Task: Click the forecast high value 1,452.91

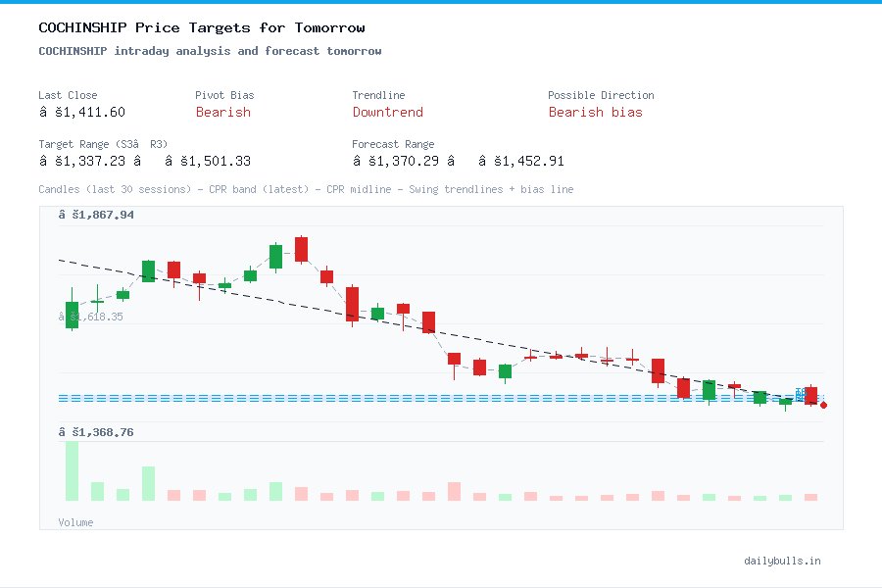Action: point(521,161)
